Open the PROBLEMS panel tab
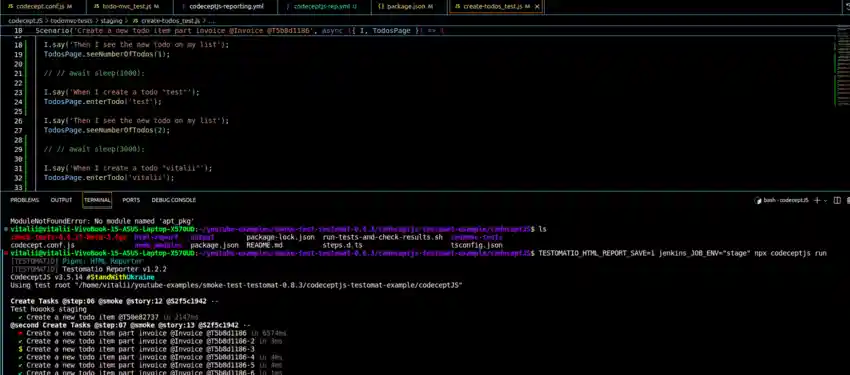Screen dimensions: 850x375 coord(24,200)
